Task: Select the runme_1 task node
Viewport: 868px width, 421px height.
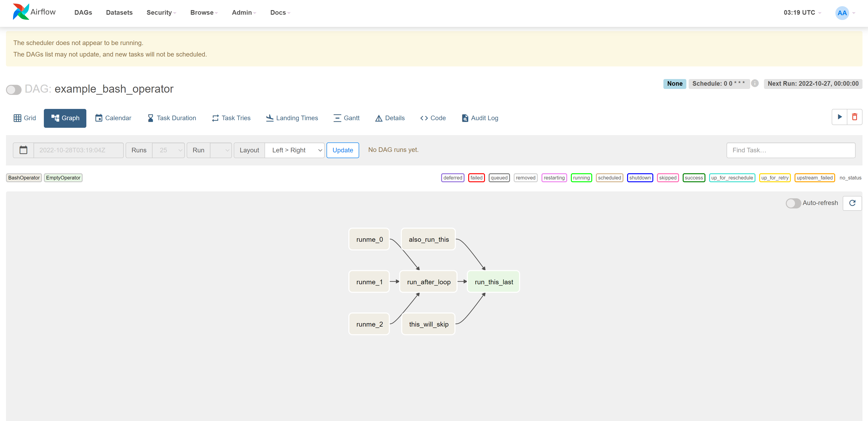Action: (369, 282)
